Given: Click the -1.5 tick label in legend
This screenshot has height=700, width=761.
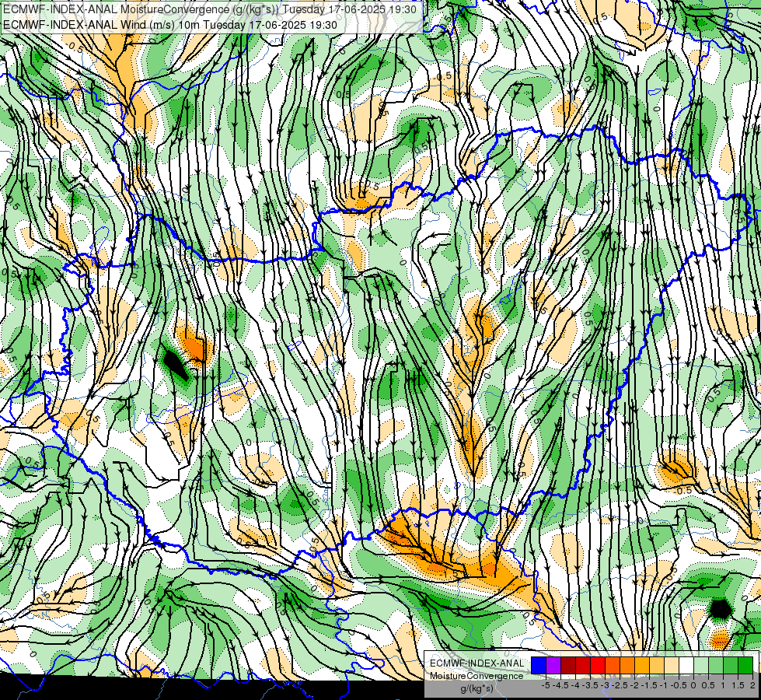Looking at the screenshot, I should (x=649, y=685).
